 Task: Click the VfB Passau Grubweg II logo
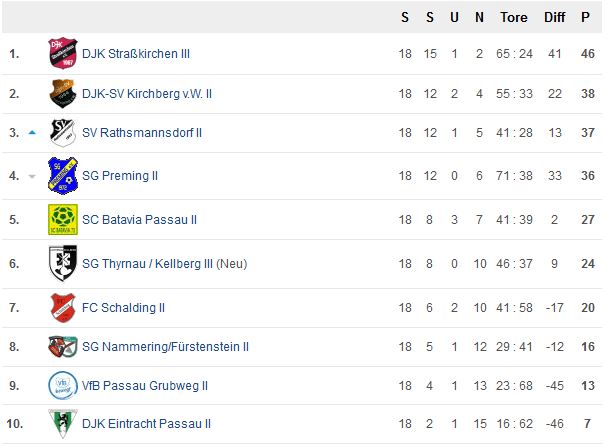[x=63, y=385]
